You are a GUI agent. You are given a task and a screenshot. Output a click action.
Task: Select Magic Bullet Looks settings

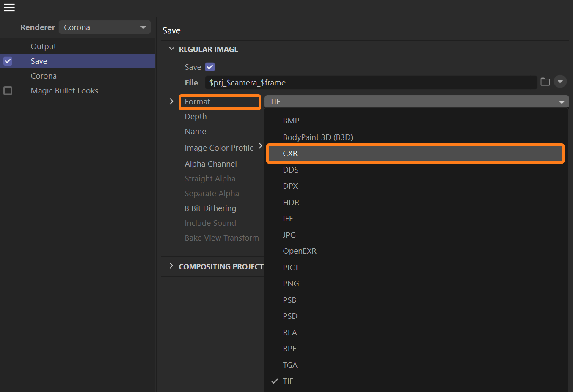64,90
